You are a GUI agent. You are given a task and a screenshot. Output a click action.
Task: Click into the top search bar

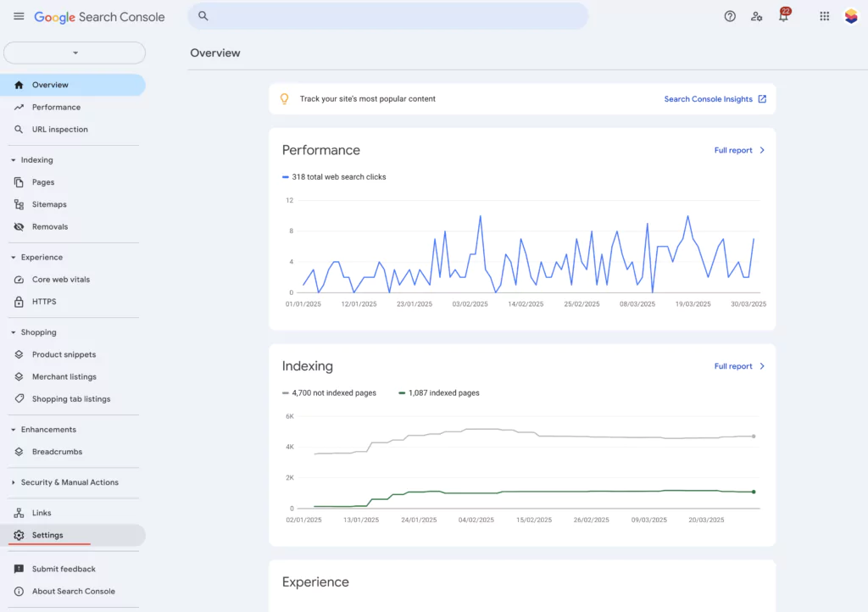[x=387, y=16]
